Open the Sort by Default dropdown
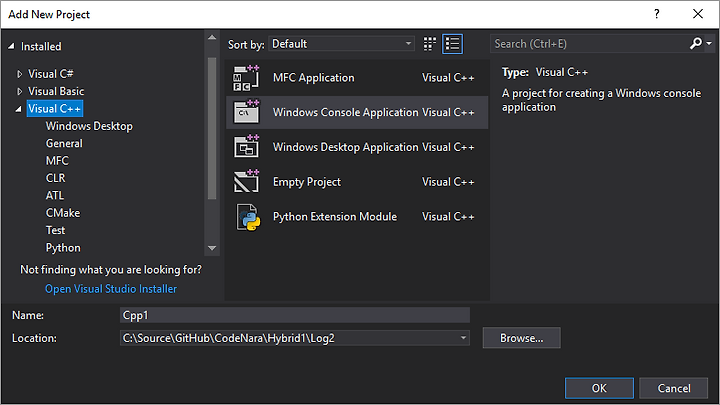Screen dimensions: 720x405 click(341, 44)
